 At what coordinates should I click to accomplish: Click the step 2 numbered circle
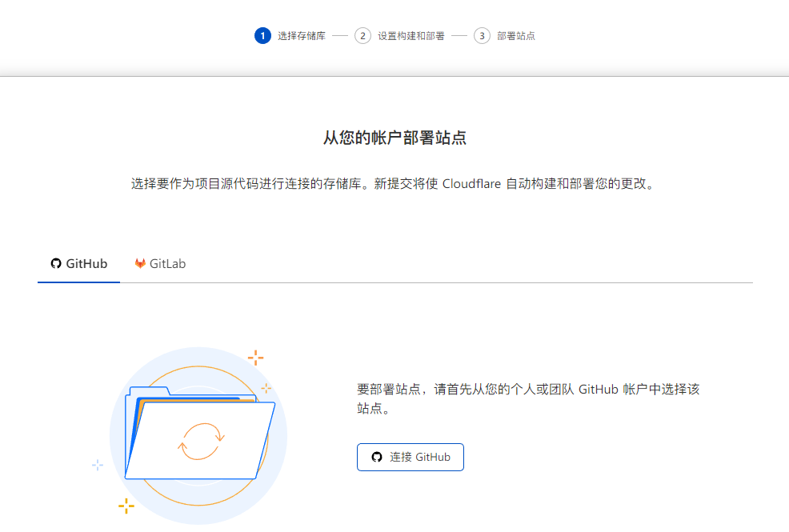(x=362, y=36)
